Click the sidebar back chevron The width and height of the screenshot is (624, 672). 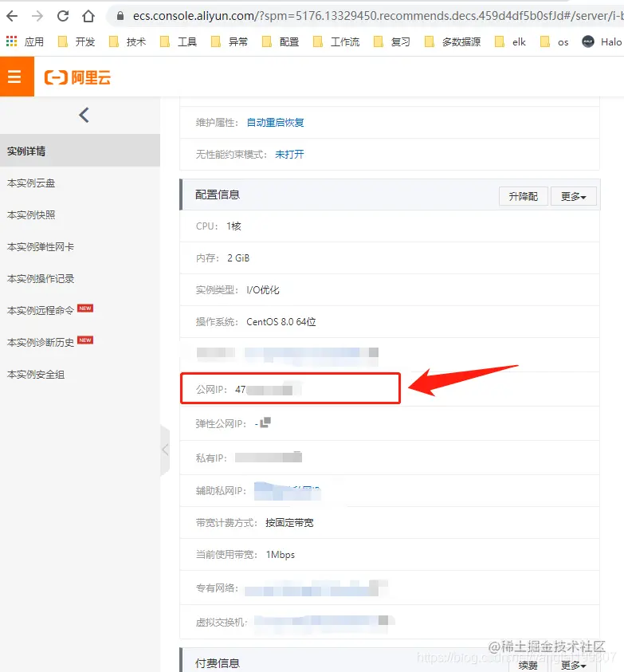[x=84, y=115]
